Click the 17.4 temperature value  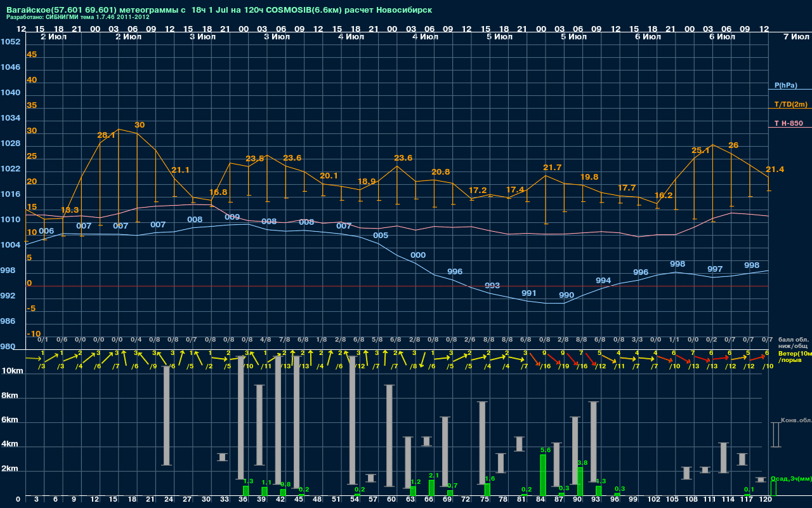515,189
